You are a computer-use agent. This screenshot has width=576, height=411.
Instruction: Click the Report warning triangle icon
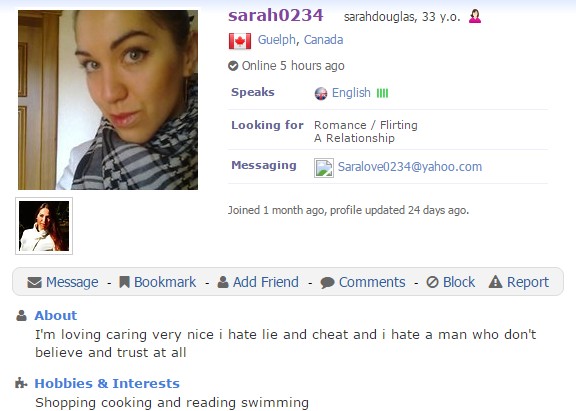495,282
